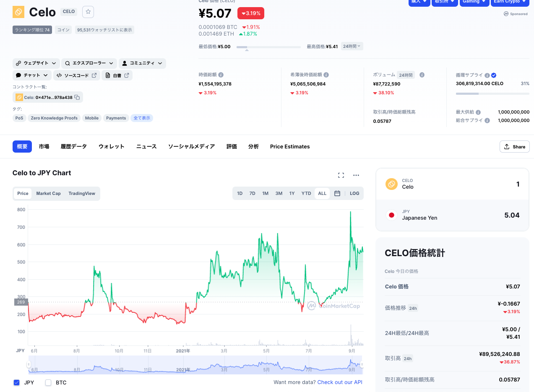Click the info icon next to 時価総額
Viewport: 534px width, 392px height.
click(x=221, y=75)
